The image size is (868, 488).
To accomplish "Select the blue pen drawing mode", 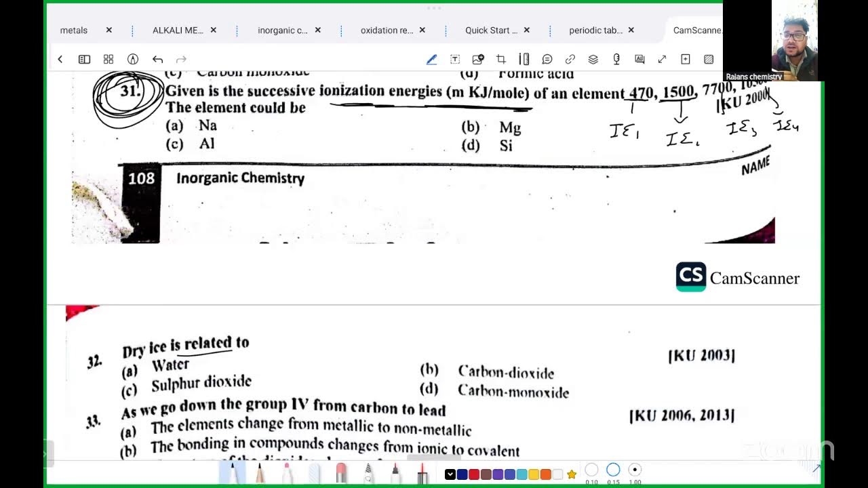I will pos(431,59).
